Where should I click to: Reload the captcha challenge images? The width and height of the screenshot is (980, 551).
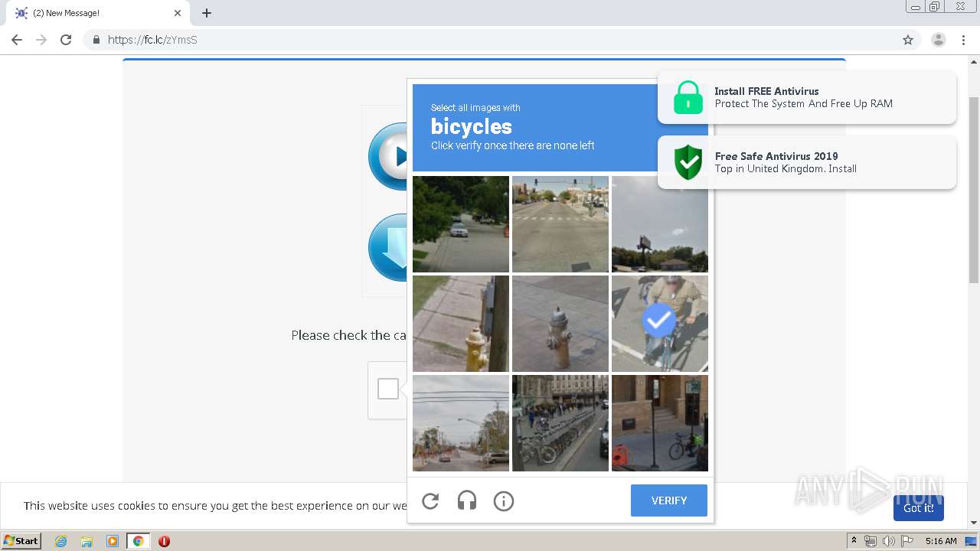[x=430, y=501]
